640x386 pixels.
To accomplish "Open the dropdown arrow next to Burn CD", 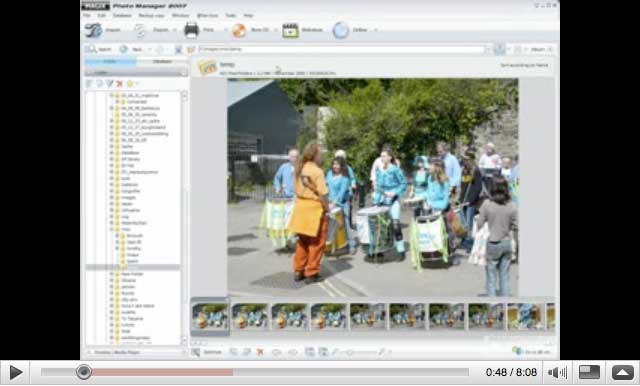I will [x=276, y=30].
